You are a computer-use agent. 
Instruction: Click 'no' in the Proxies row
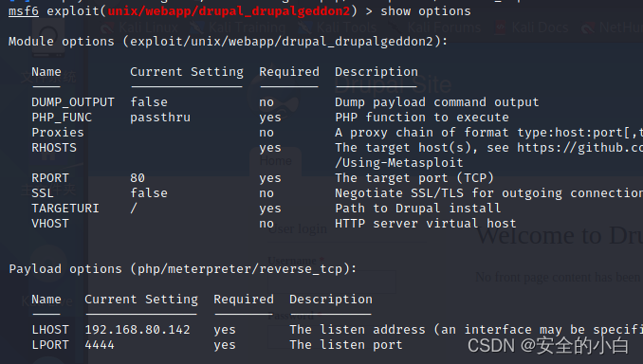click(x=266, y=134)
